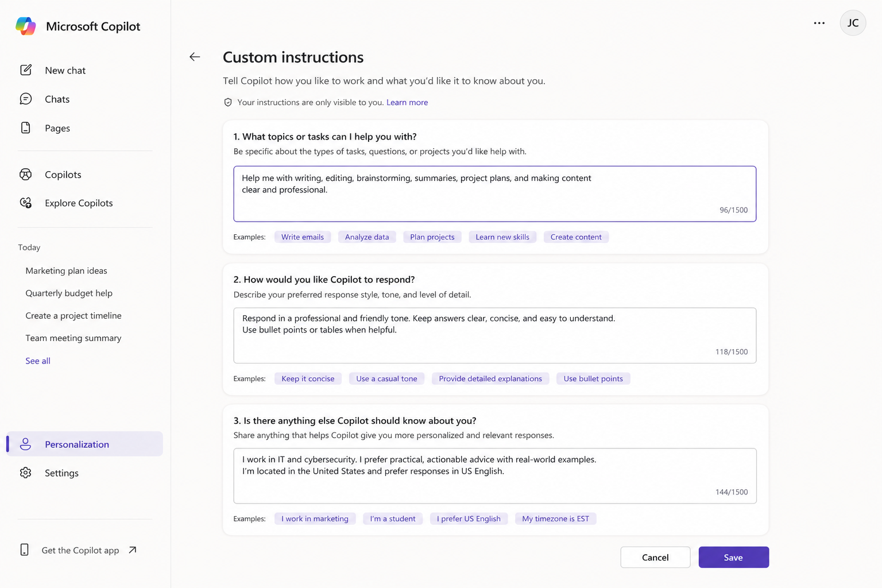
Task: Focus the topics or tasks text field
Action: (494, 194)
